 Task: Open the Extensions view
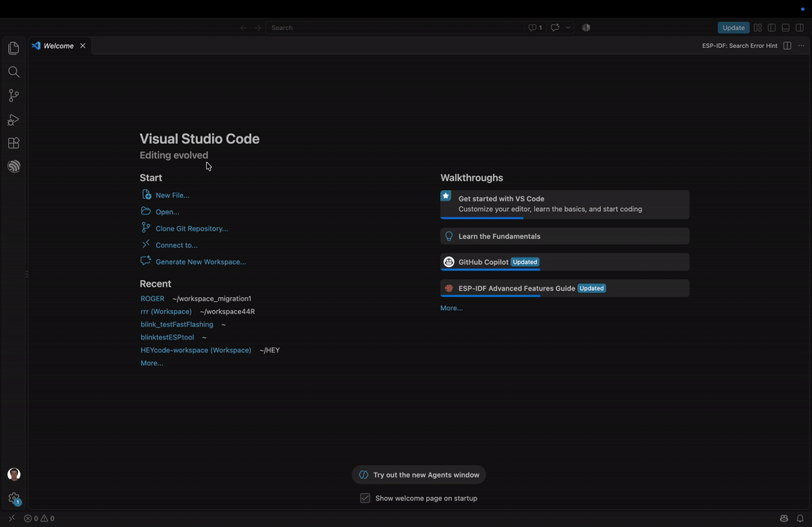click(14, 143)
